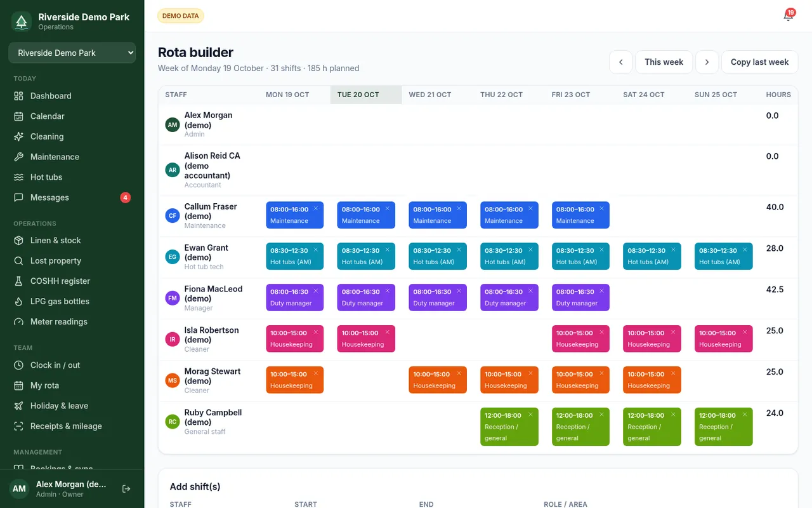Click the LPG gas bottles flame icon
The height and width of the screenshot is (508, 812).
click(x=18, y=302)
